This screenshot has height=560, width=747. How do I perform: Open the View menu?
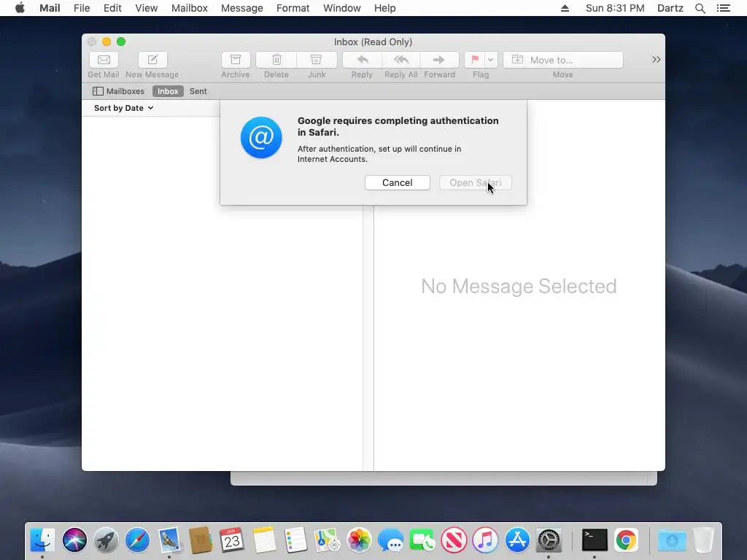[x=146, y=8]
